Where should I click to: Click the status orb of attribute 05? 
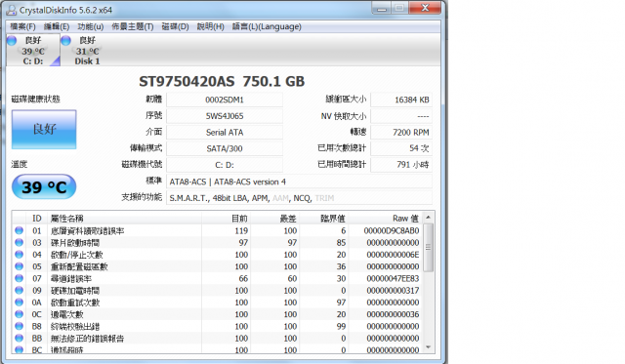[19, 266]
